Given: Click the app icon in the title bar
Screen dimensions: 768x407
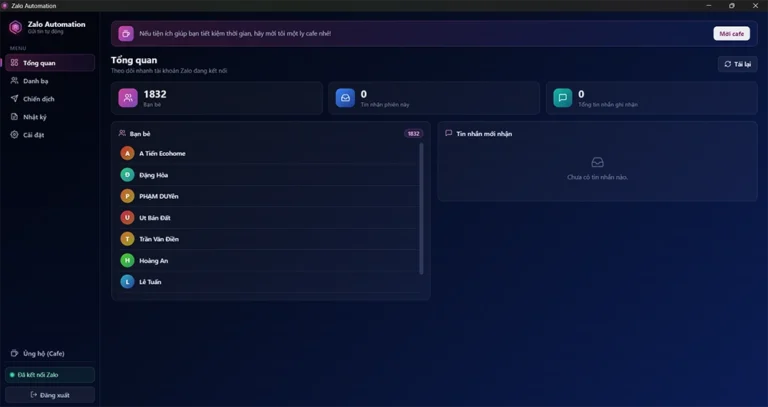Looking at the screenshot, I should (5, 6).
